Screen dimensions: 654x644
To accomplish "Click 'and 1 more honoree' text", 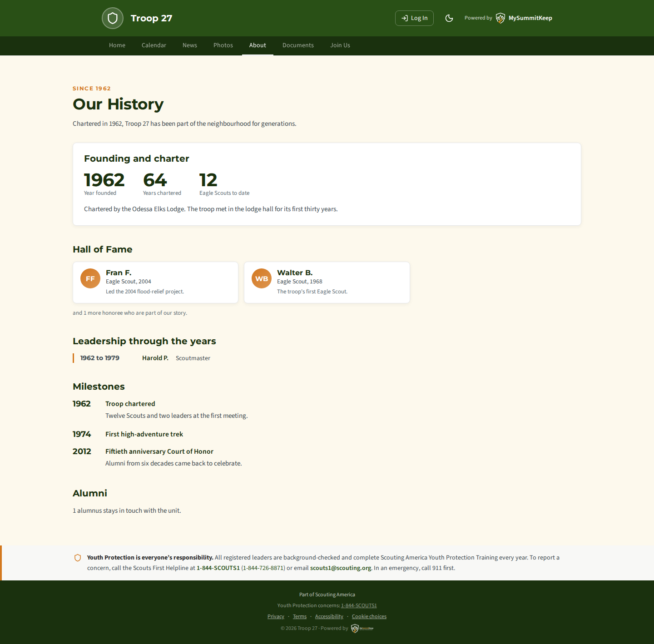I will 130,313.
